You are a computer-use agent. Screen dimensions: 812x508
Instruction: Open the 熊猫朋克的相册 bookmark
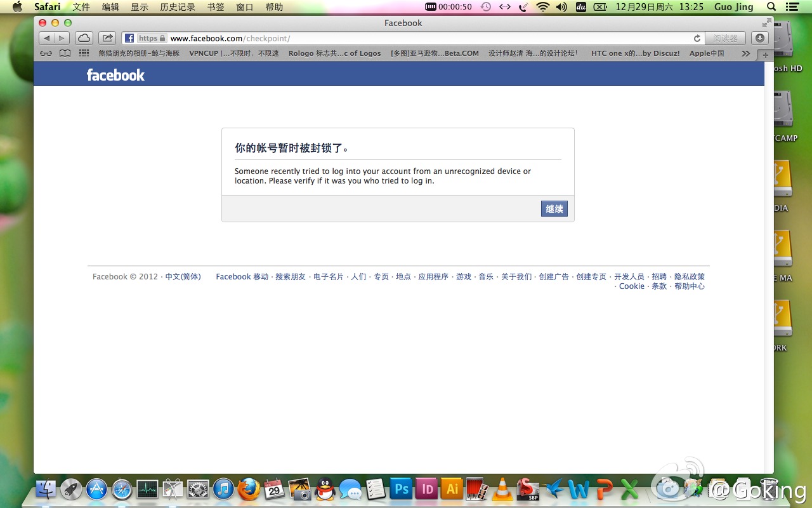coord(139,53)
